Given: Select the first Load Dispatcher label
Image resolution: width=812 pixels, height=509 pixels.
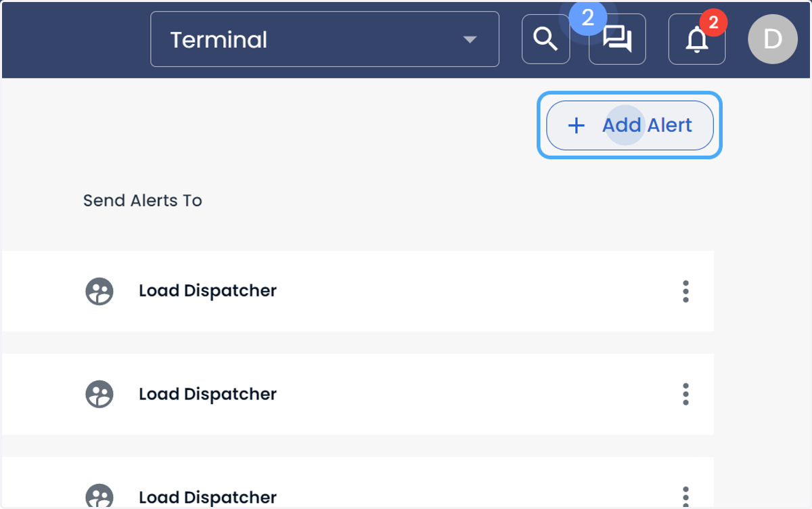Looking at the screenshot, I should click(x=208, y=290).
